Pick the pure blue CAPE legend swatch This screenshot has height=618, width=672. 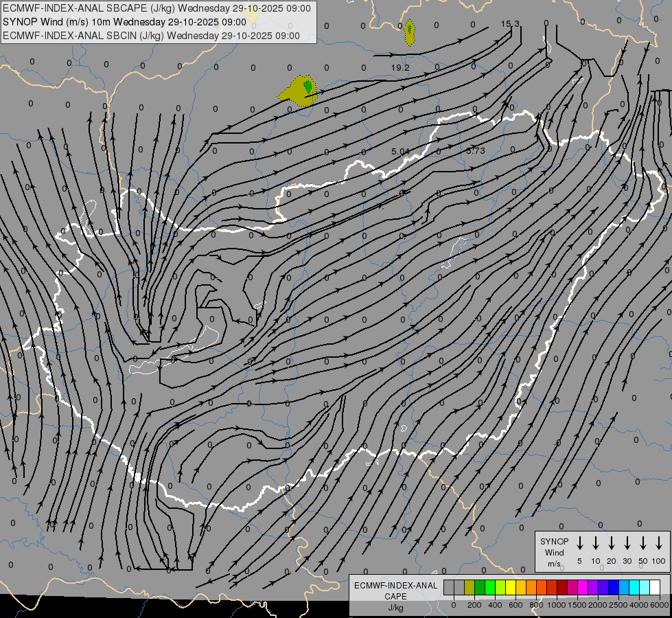pyautogui.click(x=613, y=588)
